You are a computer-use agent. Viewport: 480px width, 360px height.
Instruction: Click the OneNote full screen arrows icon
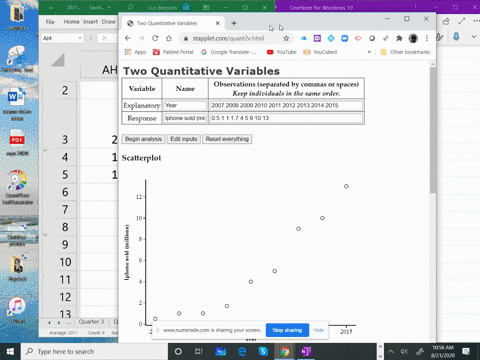click(x=462, y=21)
